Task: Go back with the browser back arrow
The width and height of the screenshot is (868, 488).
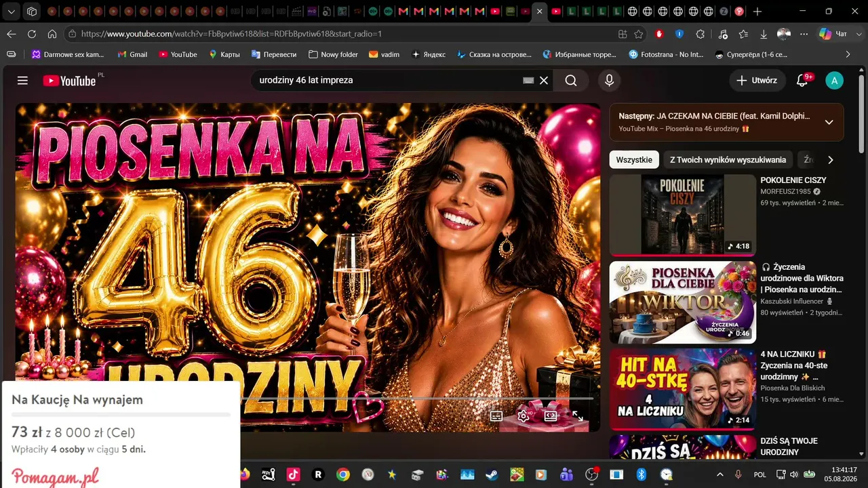Action: 12,34
